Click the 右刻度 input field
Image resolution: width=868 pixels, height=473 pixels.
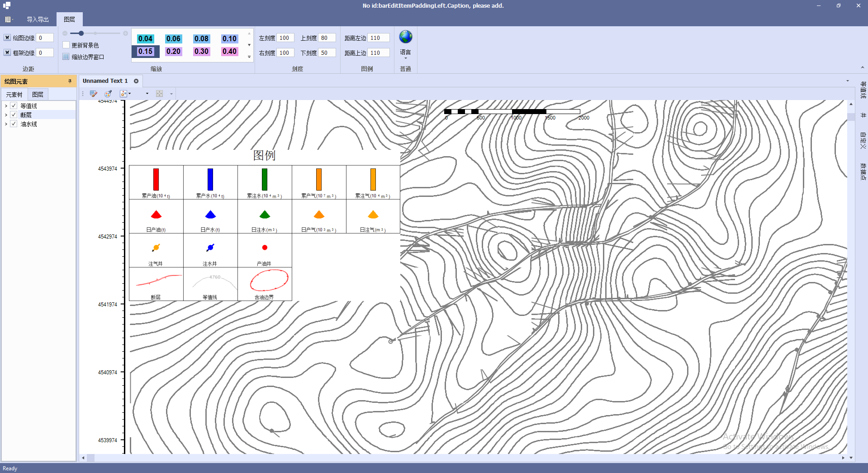[x=285, y=53]
